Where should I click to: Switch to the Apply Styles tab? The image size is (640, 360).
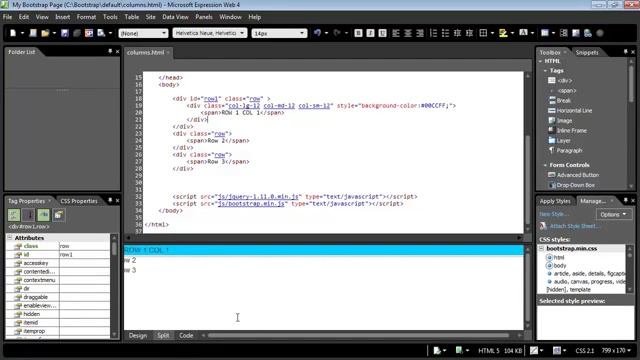coord(555,201)
